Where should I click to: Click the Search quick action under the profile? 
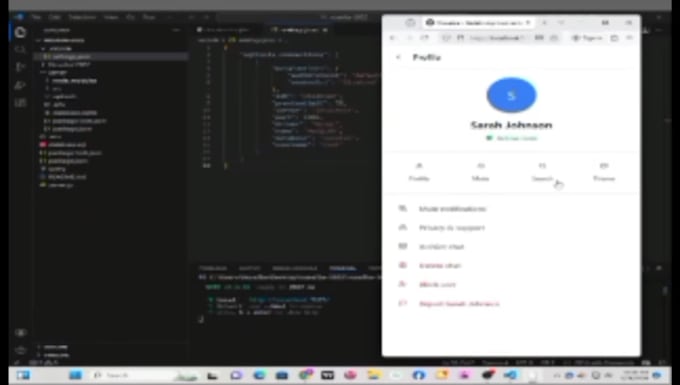click(542, 172)
